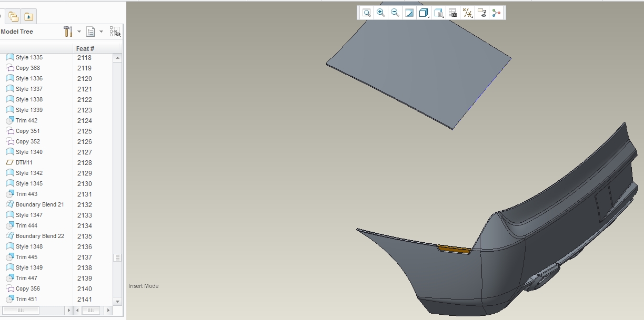
Task: Toggle the Model Tree columns display icon
Action: [x=115, y=32]
